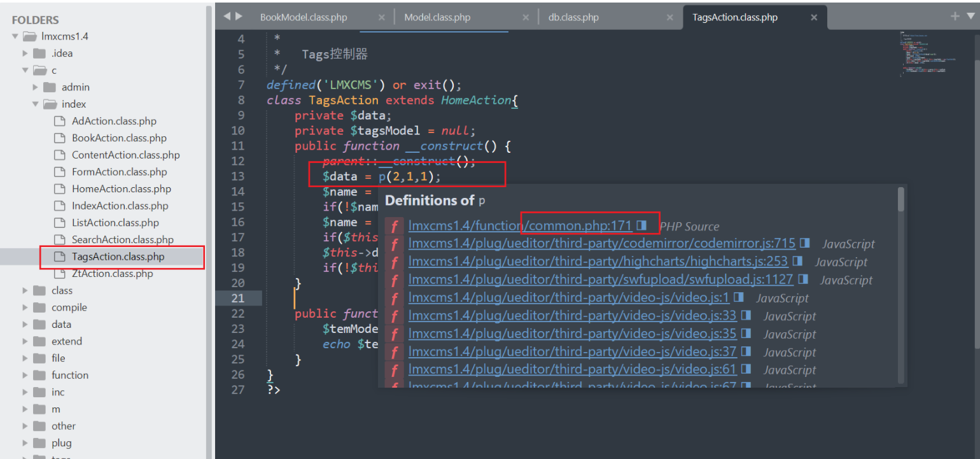Open SearchAction.class.php from sidebar

point(123,239)
